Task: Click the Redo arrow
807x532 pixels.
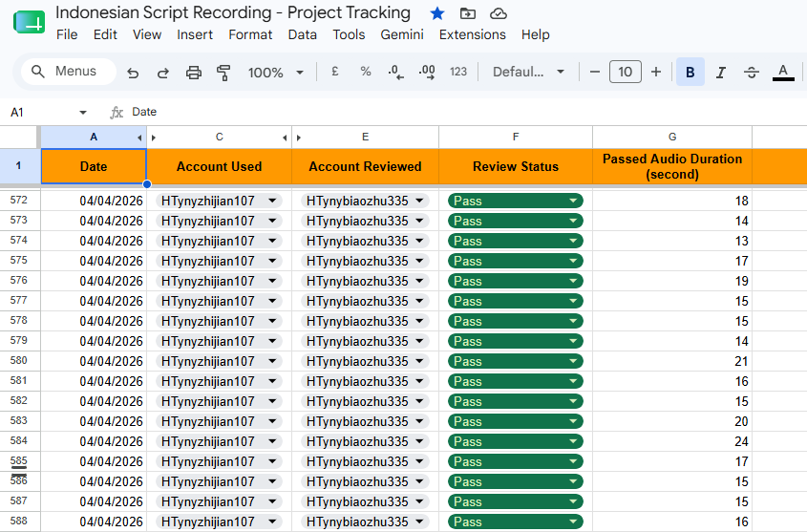Action: pos(163,73)
